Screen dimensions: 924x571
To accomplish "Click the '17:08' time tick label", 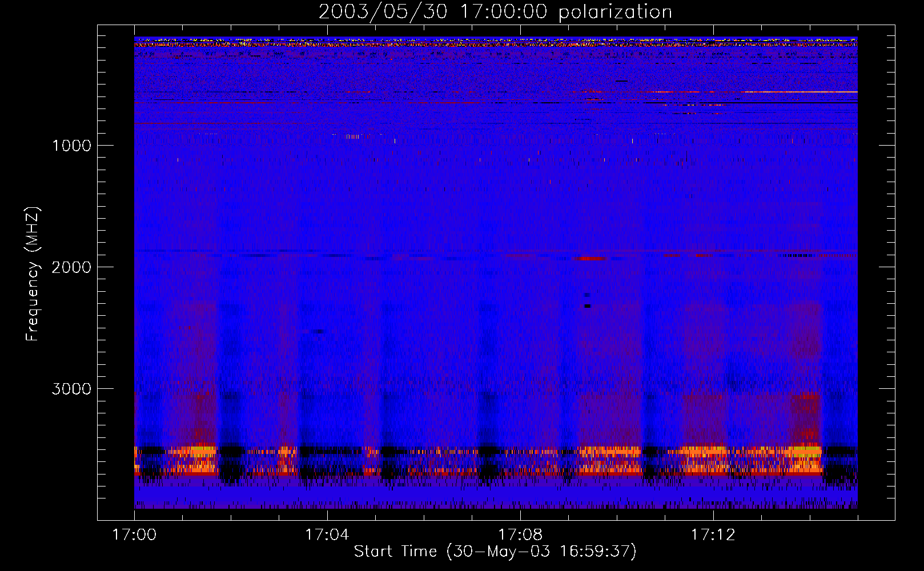I will pyautogui.click(x=520, y=535).
